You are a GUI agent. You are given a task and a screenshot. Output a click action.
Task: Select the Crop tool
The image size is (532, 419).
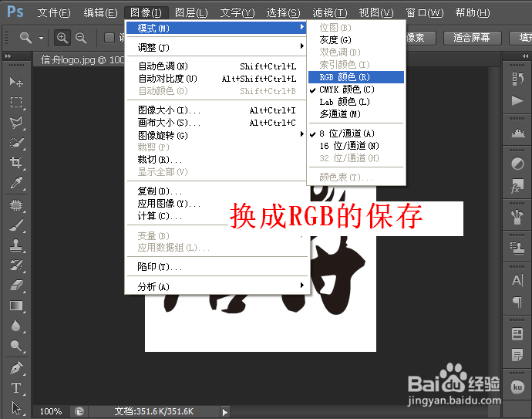tap(16, 163)
